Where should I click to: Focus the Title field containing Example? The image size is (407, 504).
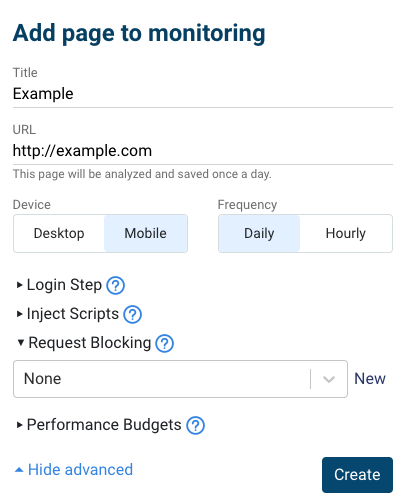[203, 94]
